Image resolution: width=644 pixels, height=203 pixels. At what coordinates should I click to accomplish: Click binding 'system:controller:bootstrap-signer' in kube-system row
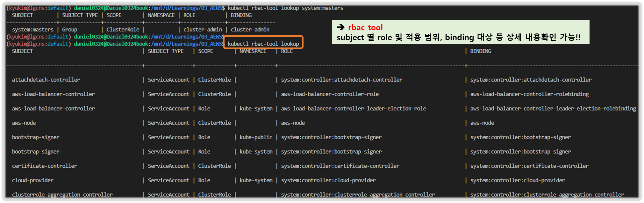click(521, 151)
